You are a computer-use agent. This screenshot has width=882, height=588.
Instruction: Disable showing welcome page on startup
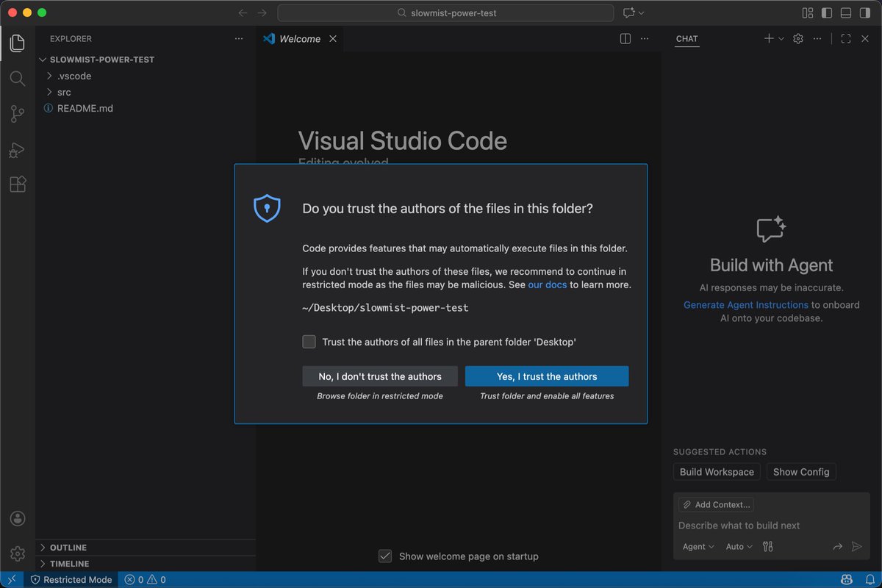(385, 556)
